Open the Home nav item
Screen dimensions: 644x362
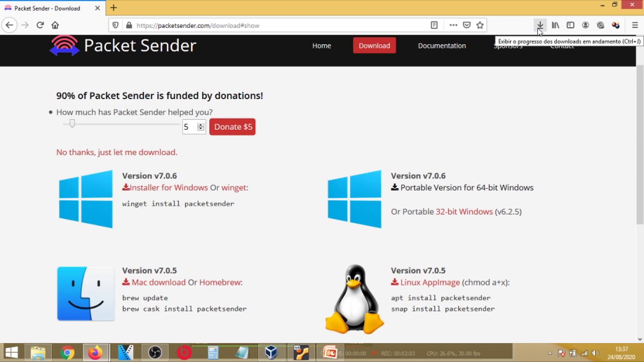(321, 46)
